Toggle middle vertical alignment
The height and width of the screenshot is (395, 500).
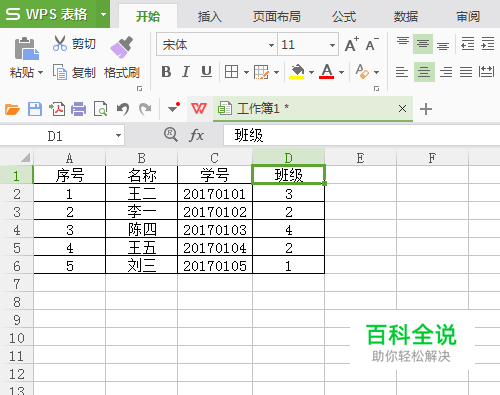pos(423,44)
